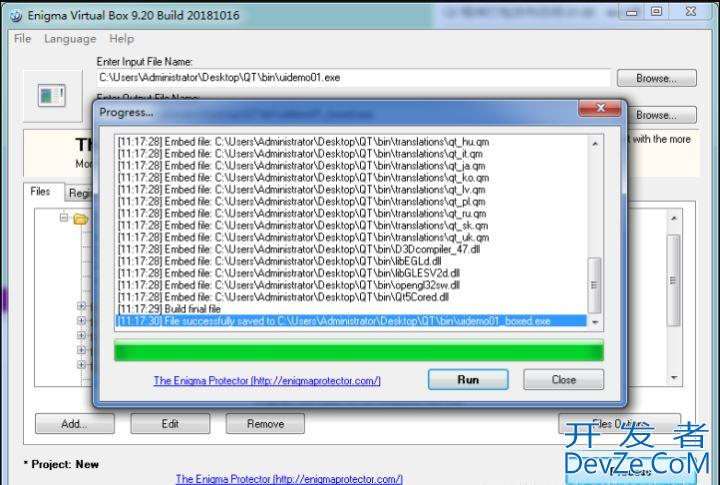This screenshot has width=720, height=485.
Task: Click the Files Options button
Action: click(619, 423)
